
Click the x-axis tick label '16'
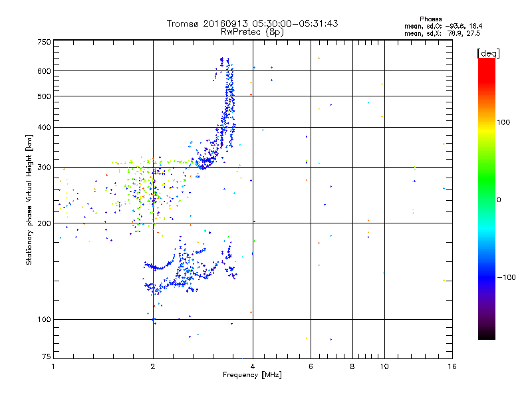(452, 366)
